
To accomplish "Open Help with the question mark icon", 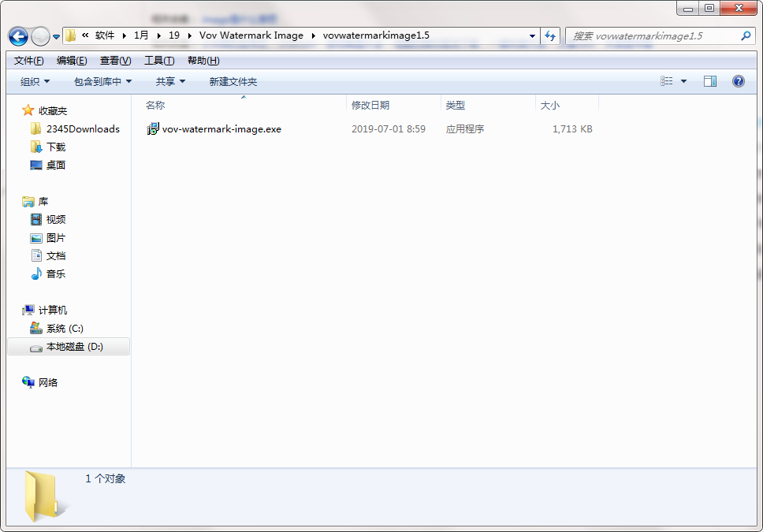I will point(739,81).
